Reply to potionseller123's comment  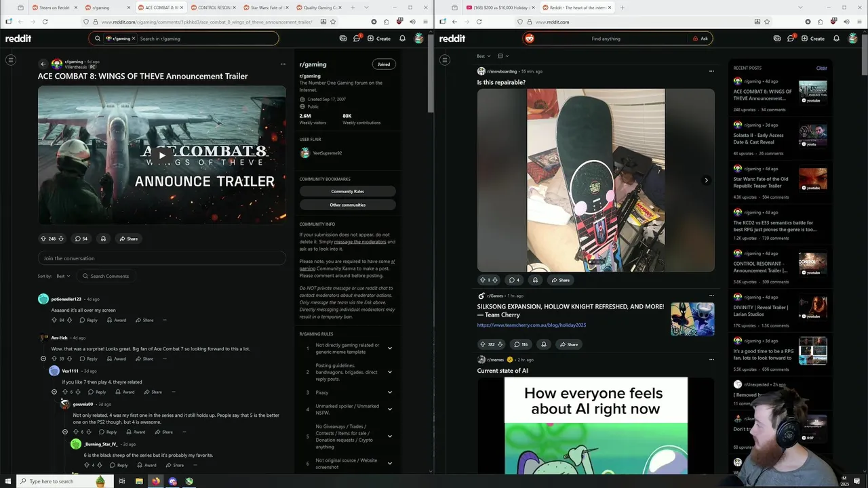tap(88, 320)
